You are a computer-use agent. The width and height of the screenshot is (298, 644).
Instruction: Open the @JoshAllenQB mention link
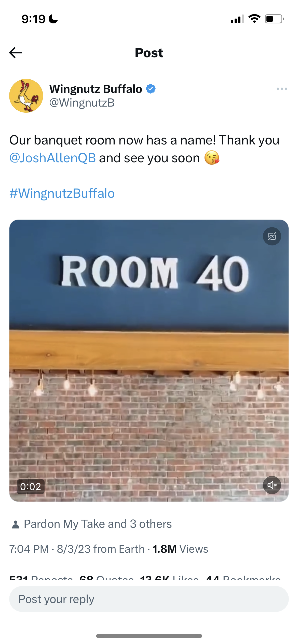tap(53, 158)
